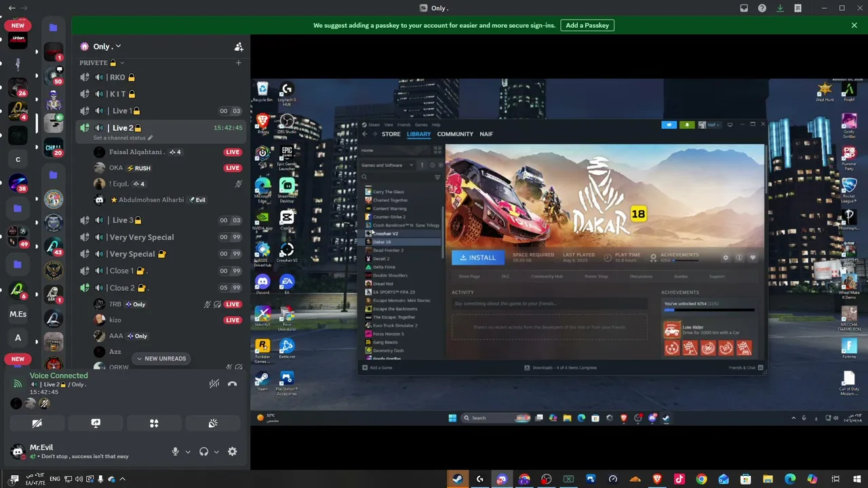
Task: Jump to NEW UNREADS
Action: pos(161,359)
